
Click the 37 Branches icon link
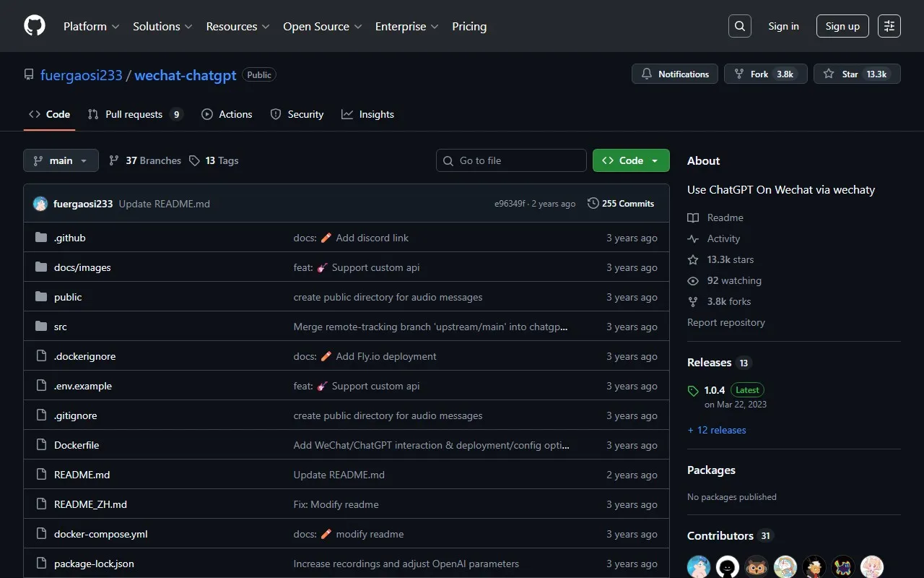click(x=114, y=160)
